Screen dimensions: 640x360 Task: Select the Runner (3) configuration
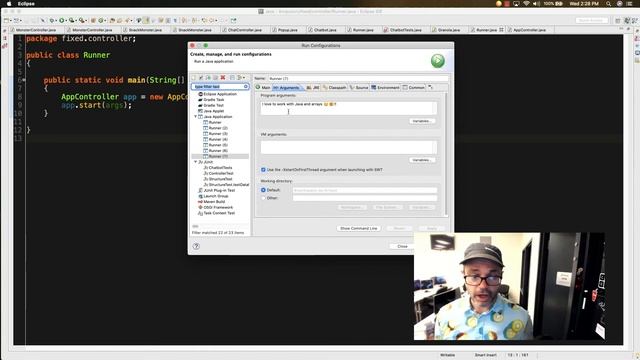pyautogui.click(x=216, y=134)
